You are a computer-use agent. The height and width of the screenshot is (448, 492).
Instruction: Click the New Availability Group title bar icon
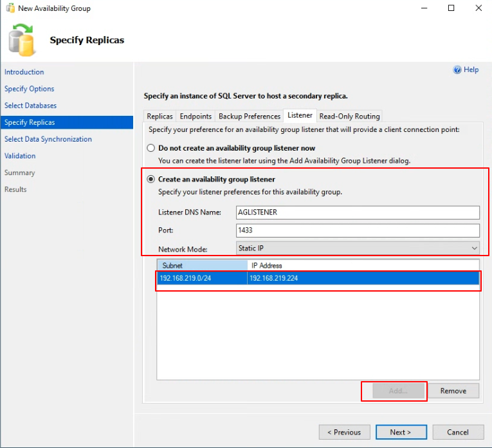[10, 8]
